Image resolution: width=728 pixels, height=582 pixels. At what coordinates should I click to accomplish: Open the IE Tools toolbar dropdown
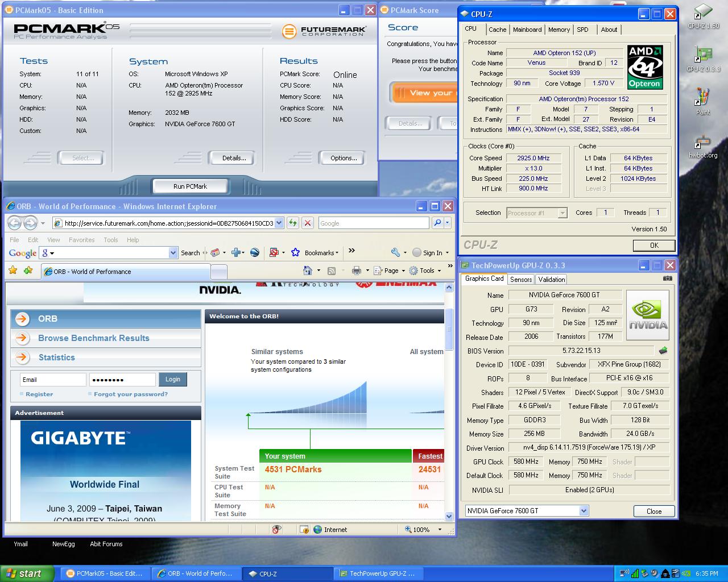(x=439, y=271)
